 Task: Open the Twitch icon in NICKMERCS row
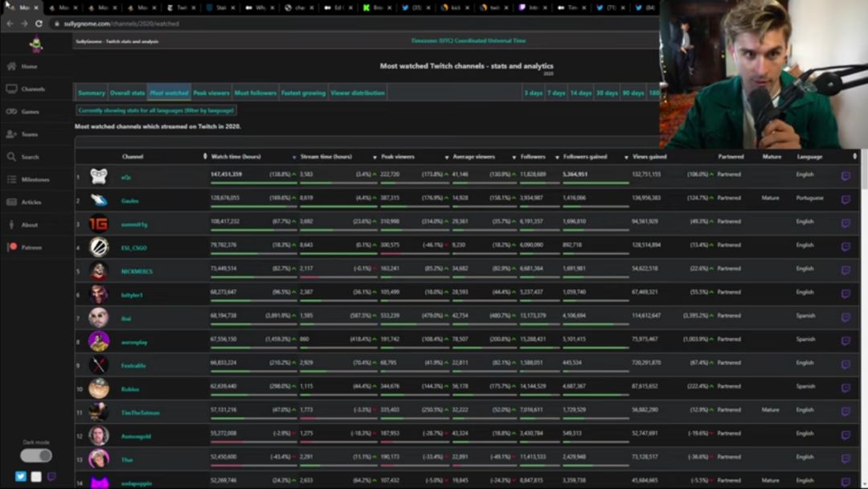845,270
